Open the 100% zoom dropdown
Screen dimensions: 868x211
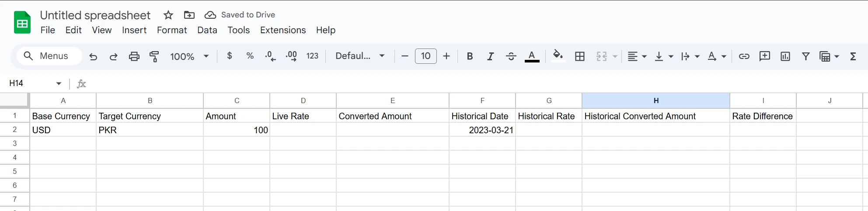[x=189, y=56]
